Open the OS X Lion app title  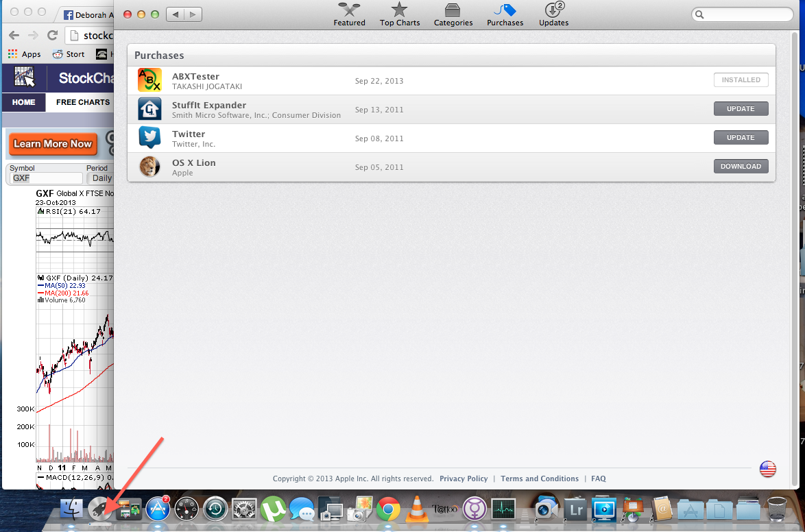[x=193, y=162]
